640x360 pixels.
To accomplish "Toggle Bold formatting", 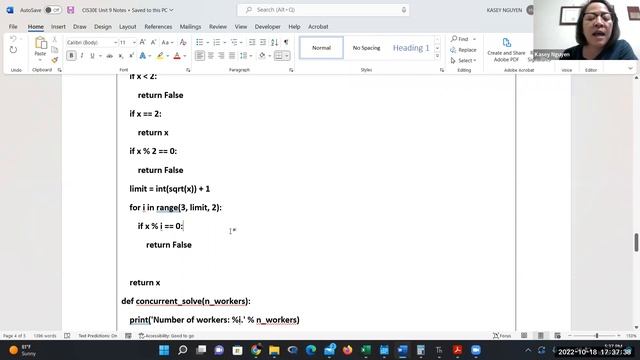I will click(x=71, y=56).
